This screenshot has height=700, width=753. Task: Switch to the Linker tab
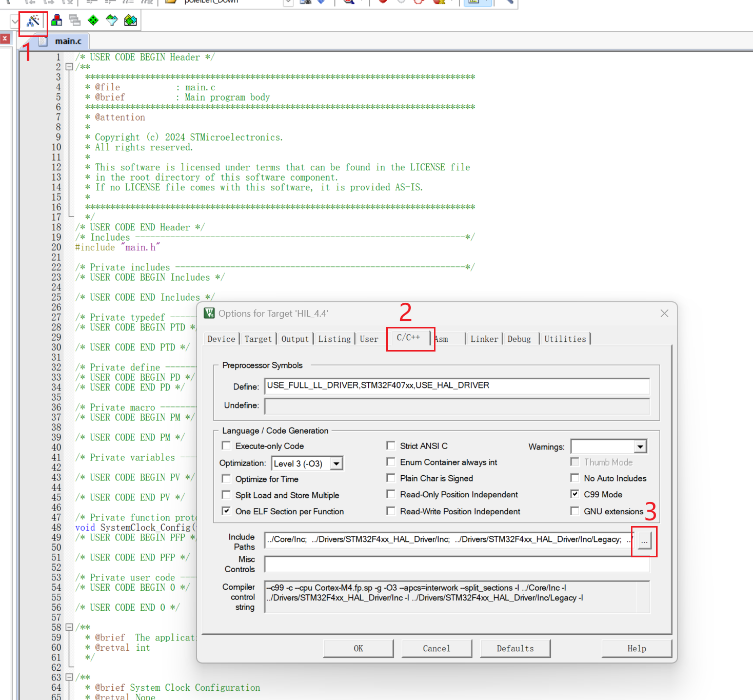484,339
